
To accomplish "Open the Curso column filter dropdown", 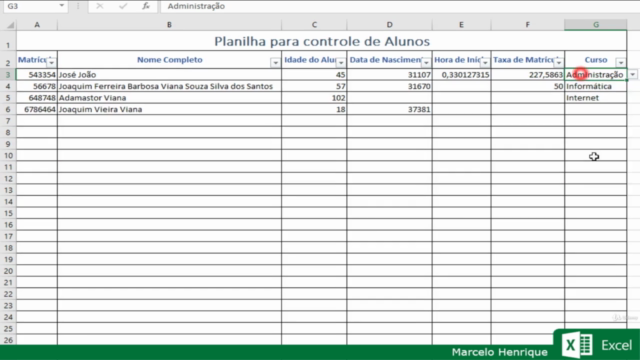I will click(x=621, y=62).
